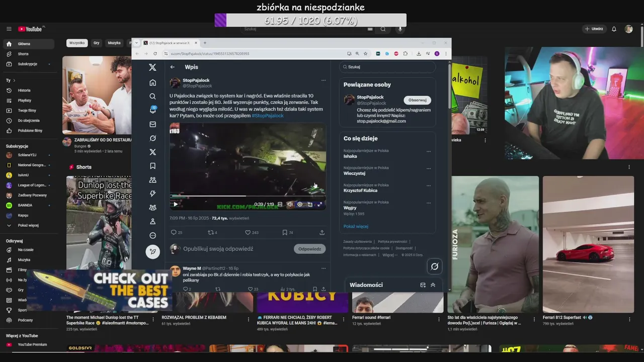Viewport: 644px width, 362px height.
Task: Click the YouTube search magnifier button
Action: [383, 29]
